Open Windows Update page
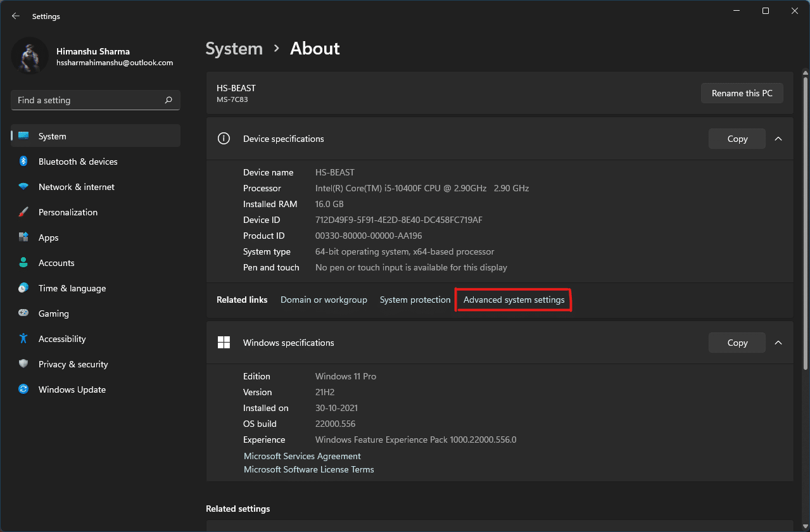This screenshot has height=532, width=810. pos(96,389)
